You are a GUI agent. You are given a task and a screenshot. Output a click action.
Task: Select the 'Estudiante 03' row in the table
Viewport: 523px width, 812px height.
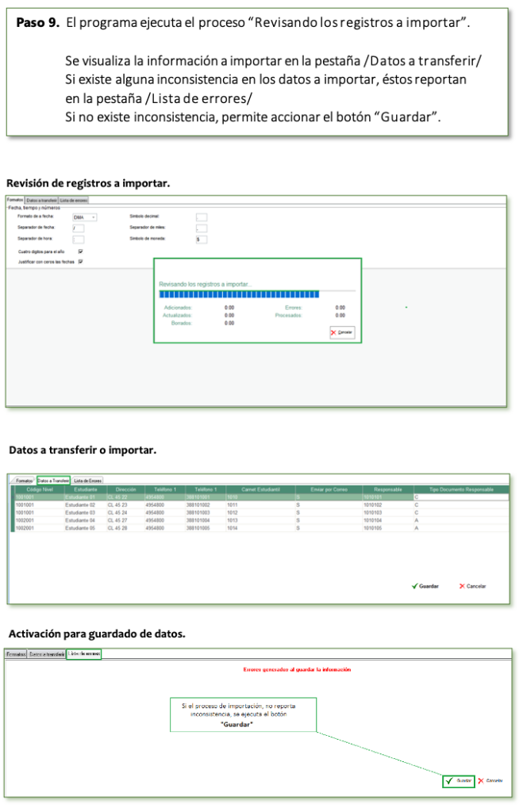80,513
